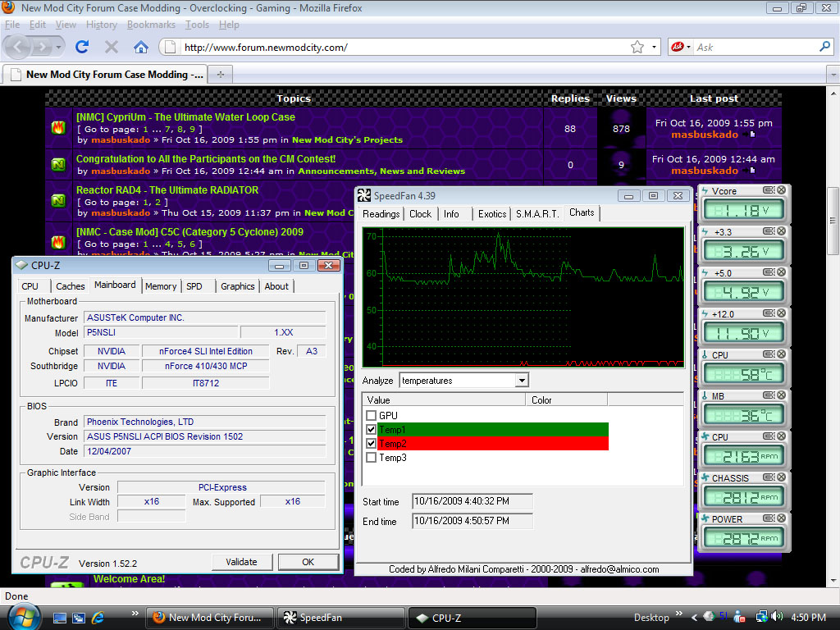This screenshot has width=840, height=630.
Task: Click the taskbar clock showing 4:50 PM
Action: (808, 617)
